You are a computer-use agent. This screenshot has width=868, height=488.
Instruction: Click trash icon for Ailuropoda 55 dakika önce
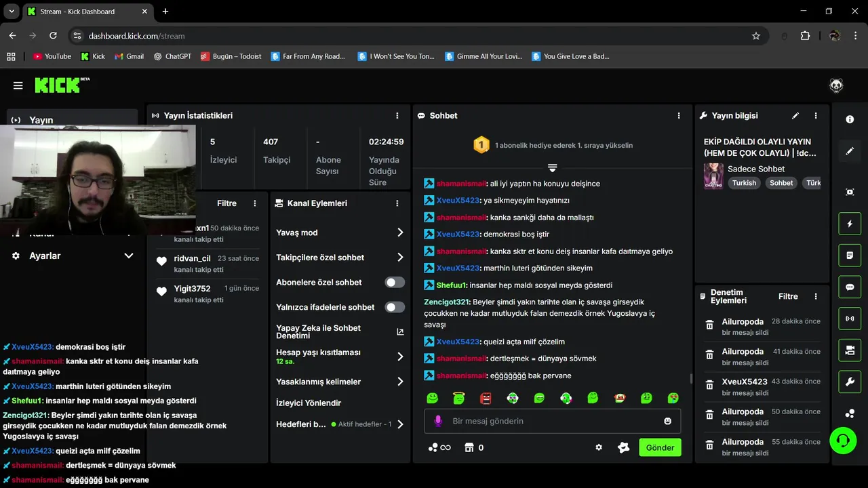709,445
